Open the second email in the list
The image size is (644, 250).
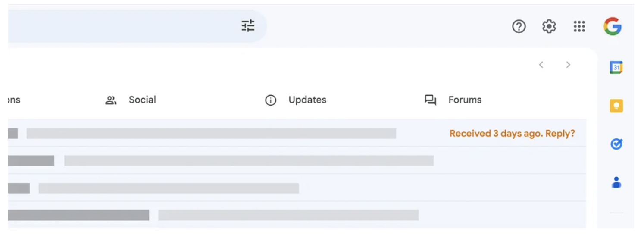coord(248,161)
